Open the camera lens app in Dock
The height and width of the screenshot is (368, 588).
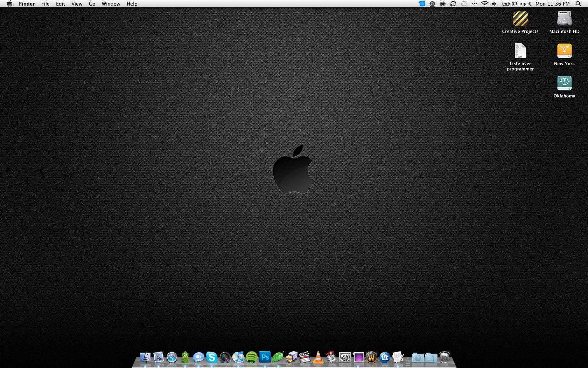click(x=225, y=357)
